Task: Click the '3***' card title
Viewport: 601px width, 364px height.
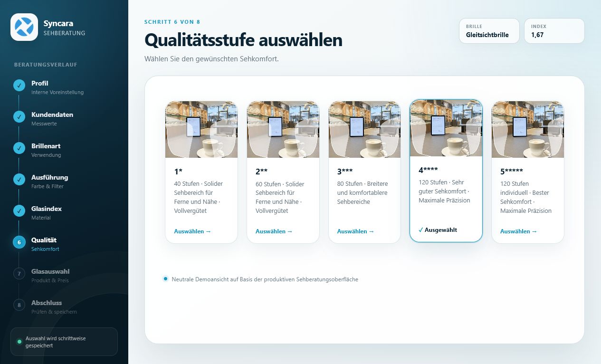Action: coord(345,171)
